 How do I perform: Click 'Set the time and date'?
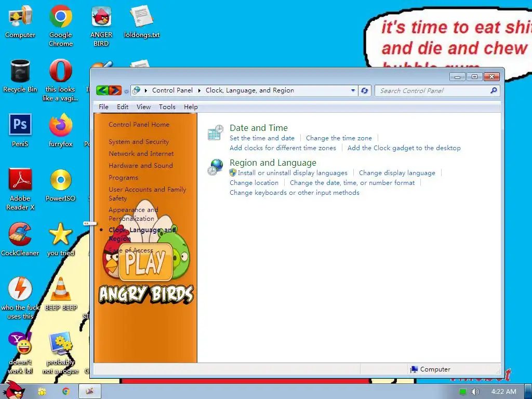[262, 138]
